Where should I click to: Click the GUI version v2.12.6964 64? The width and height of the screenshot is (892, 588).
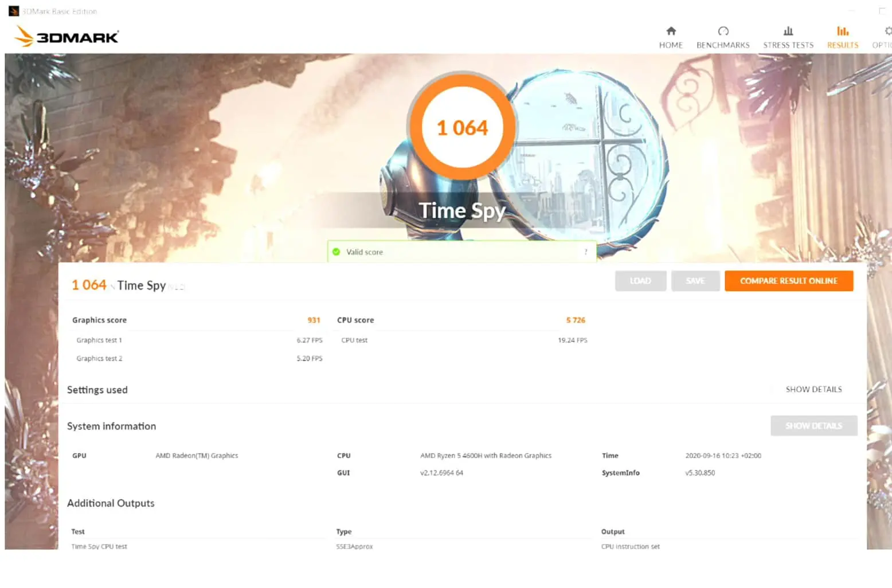point(441,473)
